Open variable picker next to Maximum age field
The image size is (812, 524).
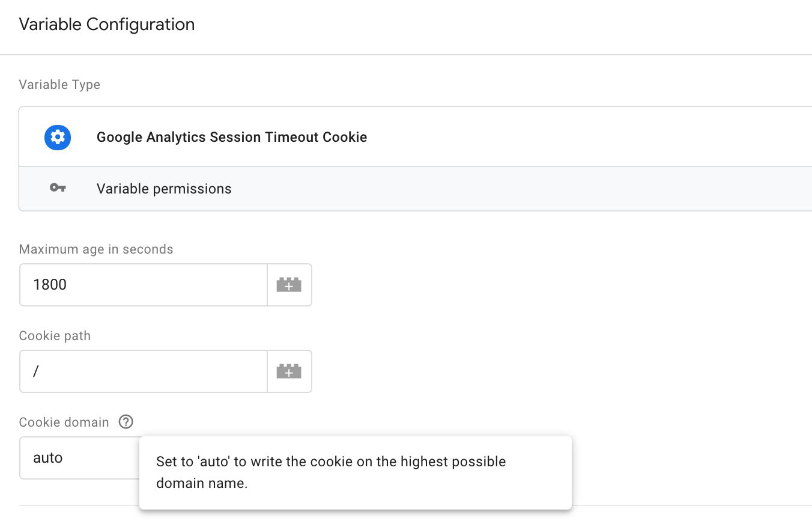coord(289,285)
